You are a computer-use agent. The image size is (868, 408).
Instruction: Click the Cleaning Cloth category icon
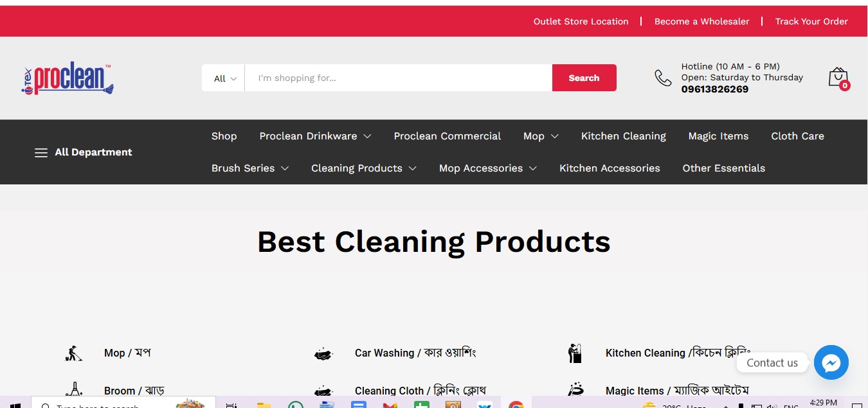click(x=323, y=391)
